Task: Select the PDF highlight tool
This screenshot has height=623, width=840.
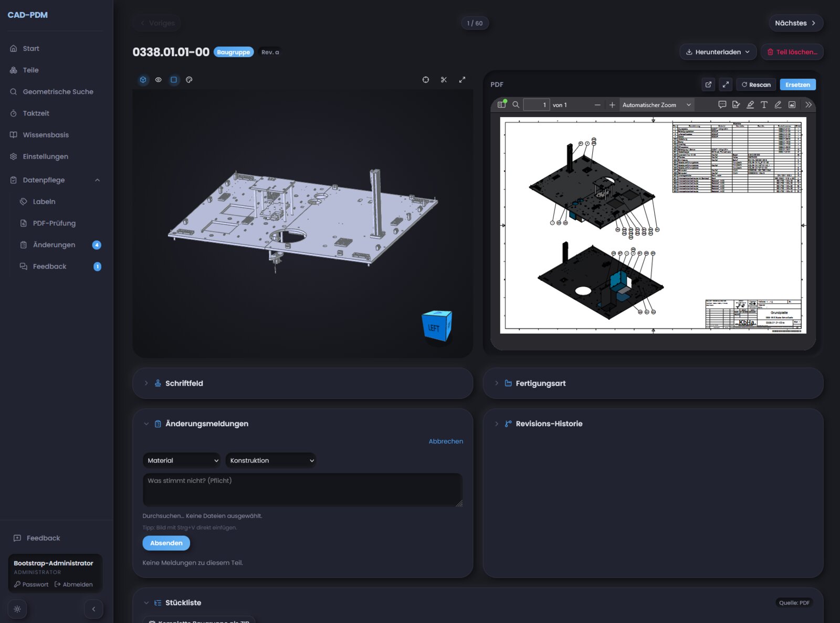Action: [x=750, y=105]
